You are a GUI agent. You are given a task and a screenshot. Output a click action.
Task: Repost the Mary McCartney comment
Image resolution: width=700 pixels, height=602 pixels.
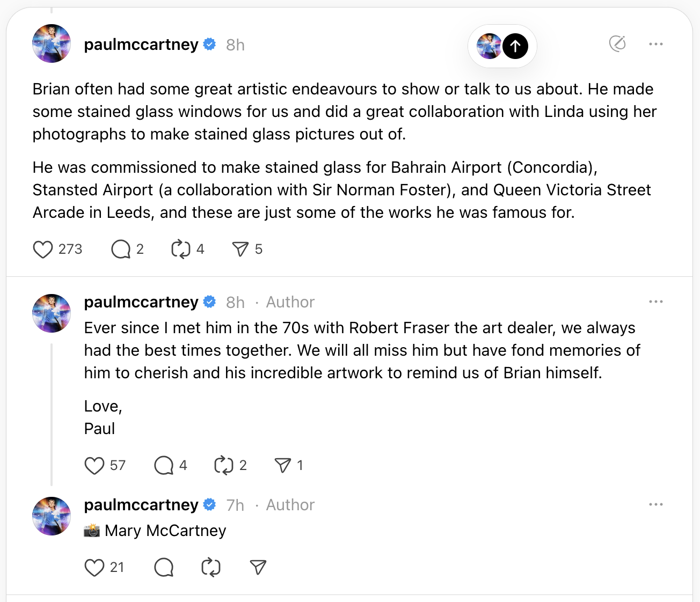coord(211,568)
